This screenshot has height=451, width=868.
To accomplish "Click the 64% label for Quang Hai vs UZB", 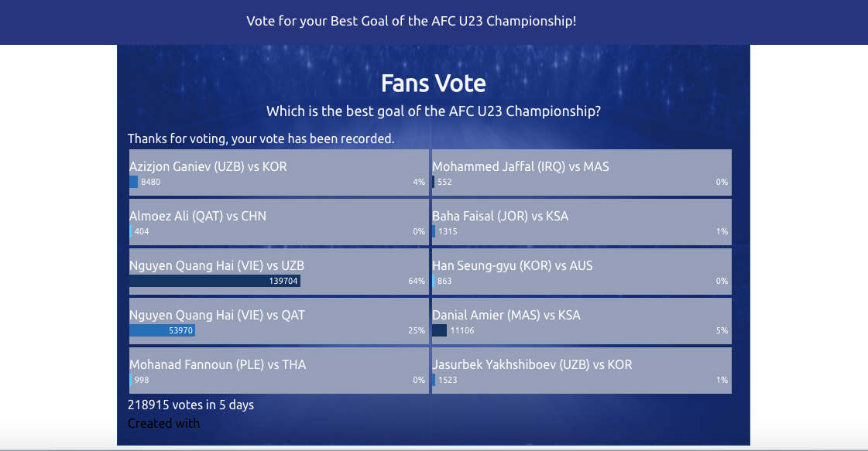I will tap(417, 281).
